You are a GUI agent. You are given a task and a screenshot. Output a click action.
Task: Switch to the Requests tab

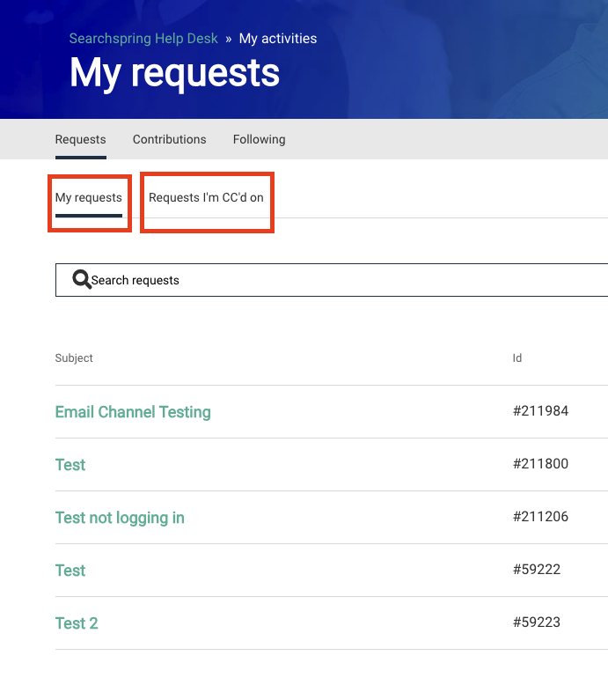pos(80,139)
